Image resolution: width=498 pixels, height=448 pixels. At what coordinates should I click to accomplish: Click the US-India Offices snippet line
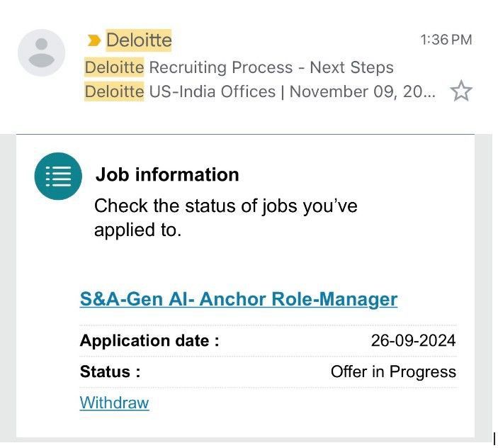tap(211, 91)
